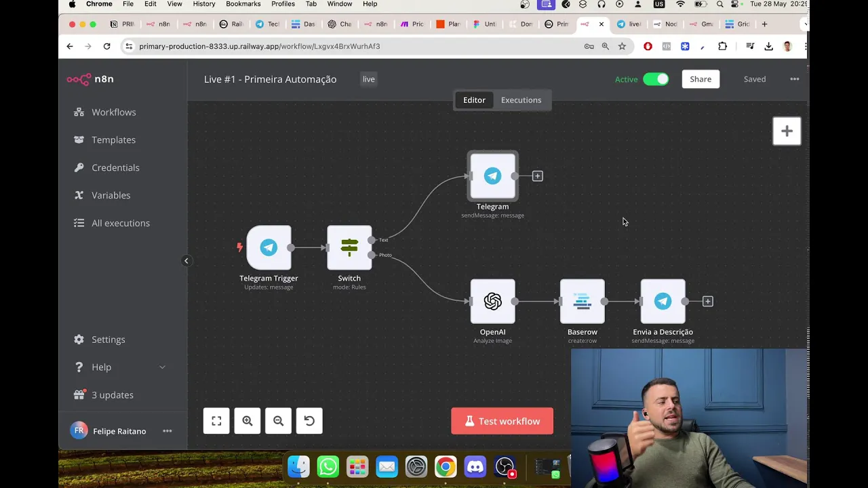Image resolution: width=868 pixels, height=488 pixels.
Task: Switch to the Editor tab
Action: [474, 100]
